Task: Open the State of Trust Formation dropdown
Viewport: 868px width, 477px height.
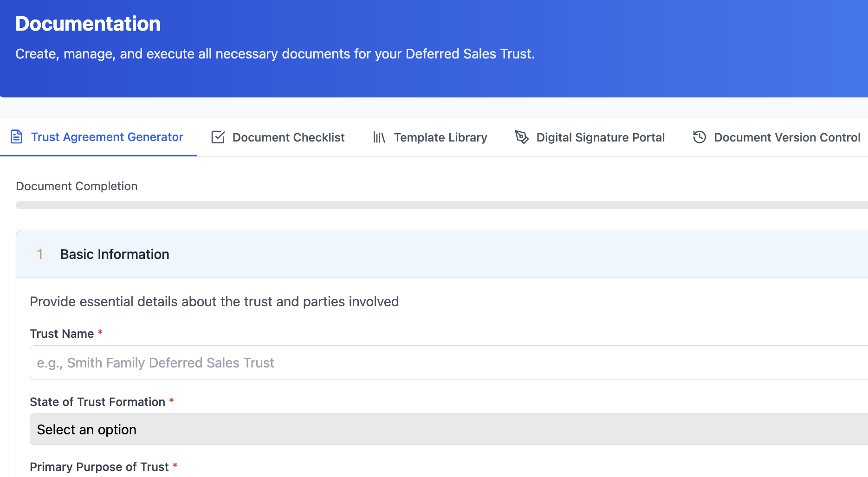Action: pos(446,430)
